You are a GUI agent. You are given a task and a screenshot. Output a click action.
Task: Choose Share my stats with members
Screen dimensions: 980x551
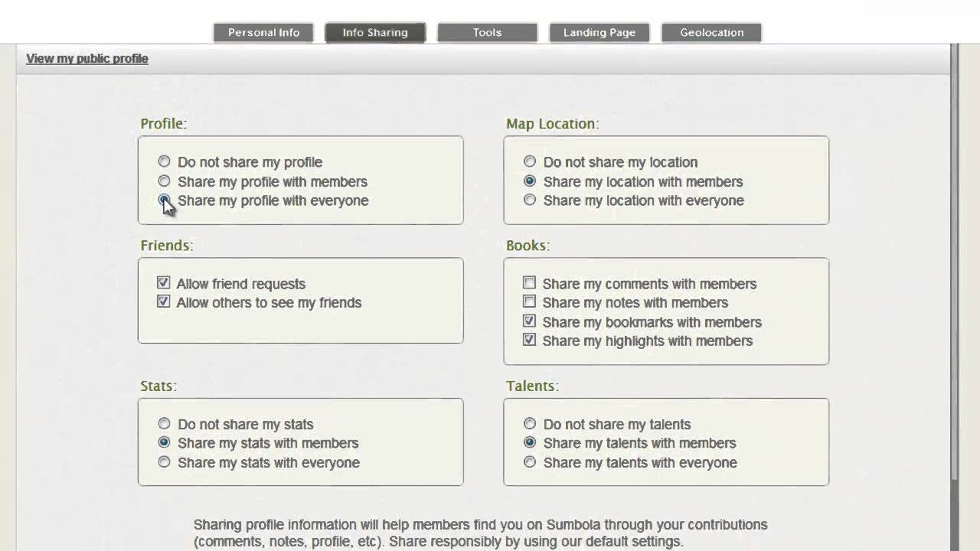164,442
